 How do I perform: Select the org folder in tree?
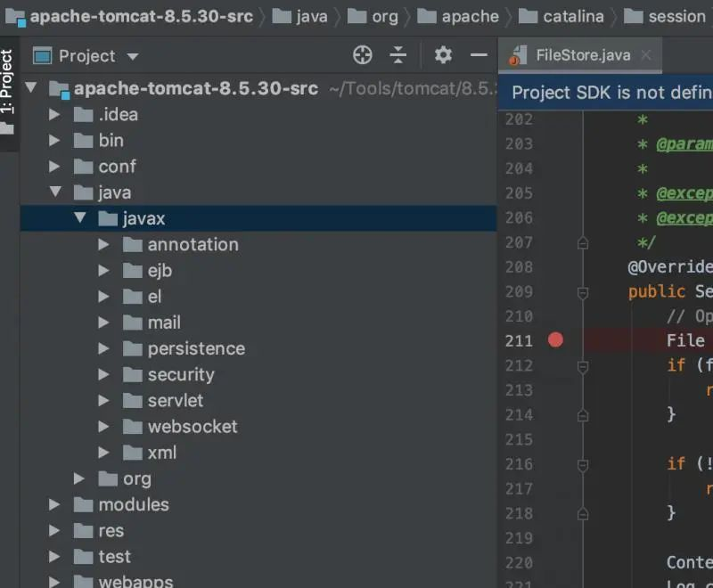click(125, 479)
